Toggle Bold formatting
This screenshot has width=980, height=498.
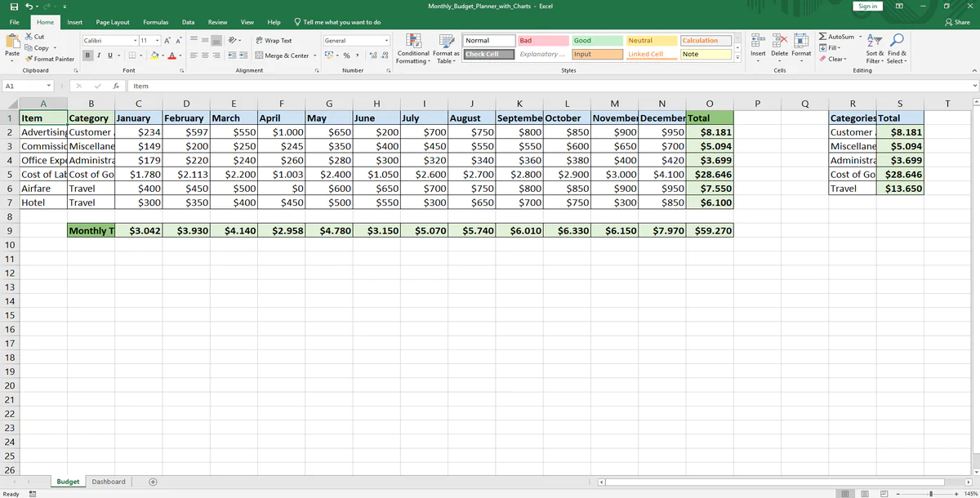(89, 56)
